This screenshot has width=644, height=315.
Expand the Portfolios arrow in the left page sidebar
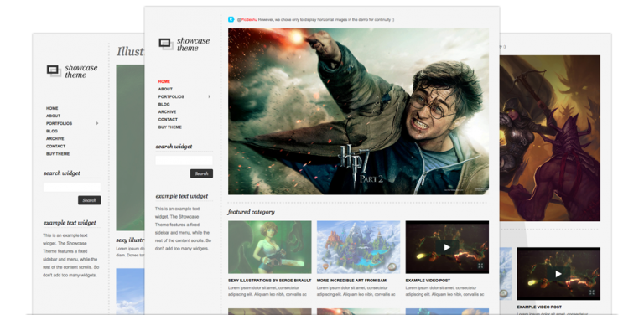97,123
